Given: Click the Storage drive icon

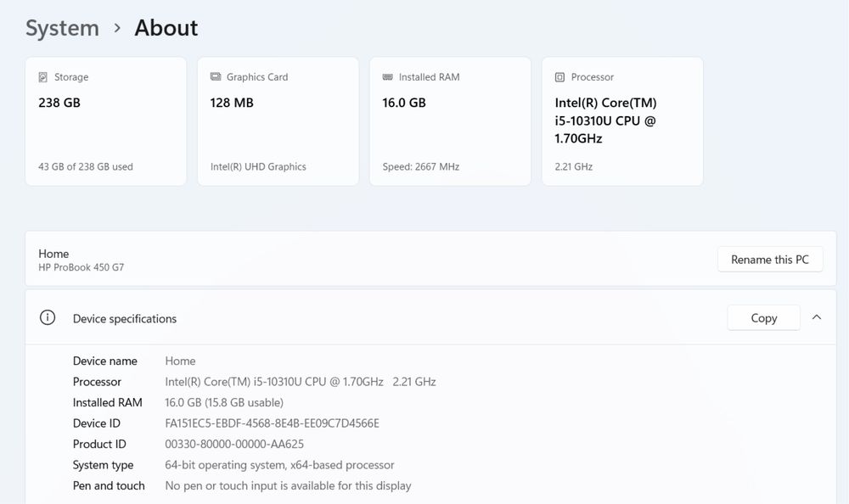Looking at the screenshot, I should (x=43, y=77).
